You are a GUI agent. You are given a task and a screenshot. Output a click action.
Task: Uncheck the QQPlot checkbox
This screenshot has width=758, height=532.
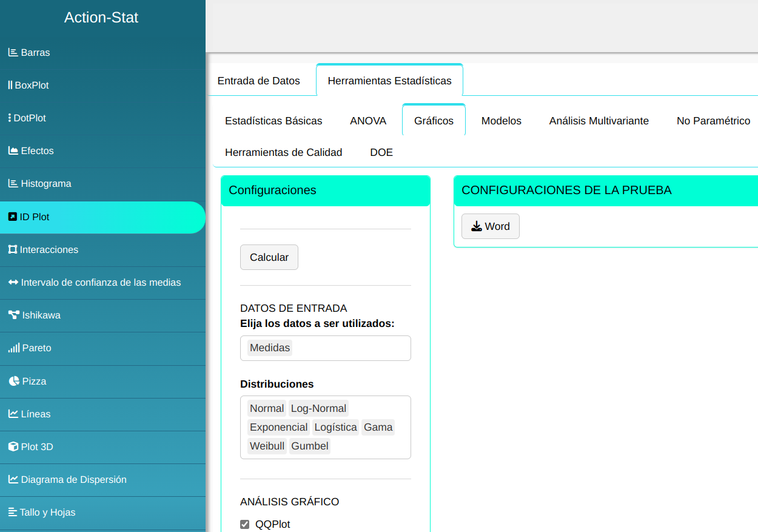(245, 525)
